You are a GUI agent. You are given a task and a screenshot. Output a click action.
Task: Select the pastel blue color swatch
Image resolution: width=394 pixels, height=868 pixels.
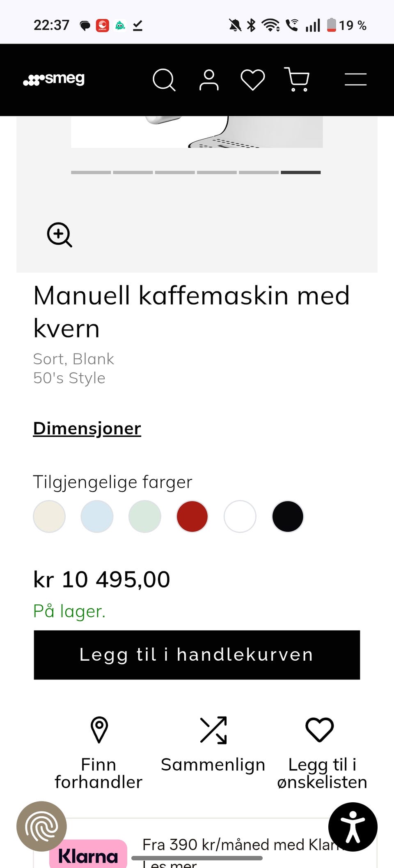pyautogui.click(x=97, y=517)
